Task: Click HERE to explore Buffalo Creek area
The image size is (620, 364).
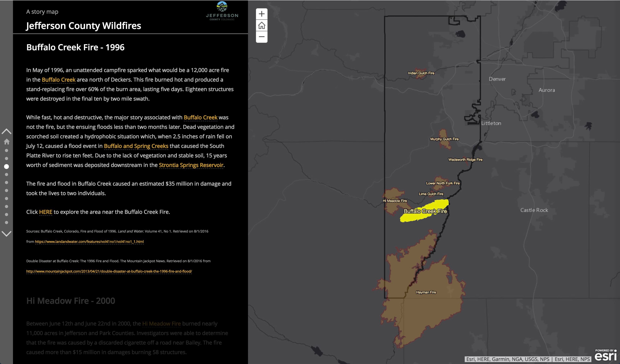Action: [46, 212]
